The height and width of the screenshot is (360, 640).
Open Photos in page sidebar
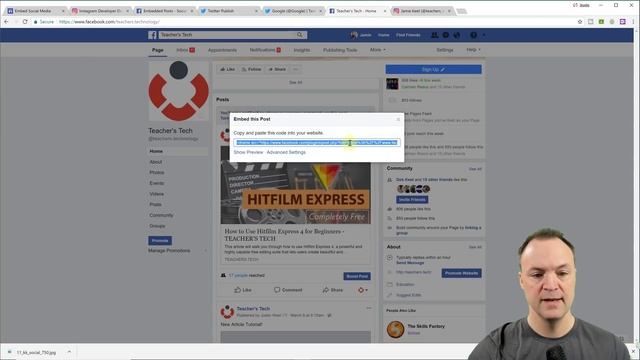click(x=157, y=173)
